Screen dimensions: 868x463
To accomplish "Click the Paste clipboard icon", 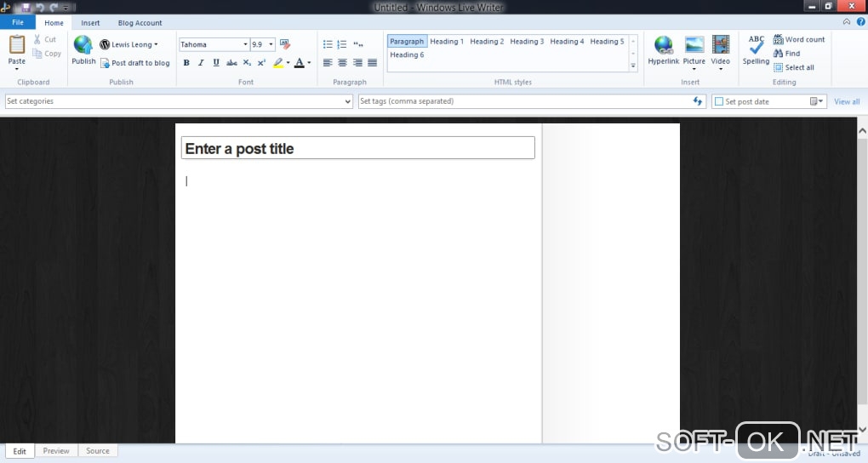I will (x=17, y=44).
